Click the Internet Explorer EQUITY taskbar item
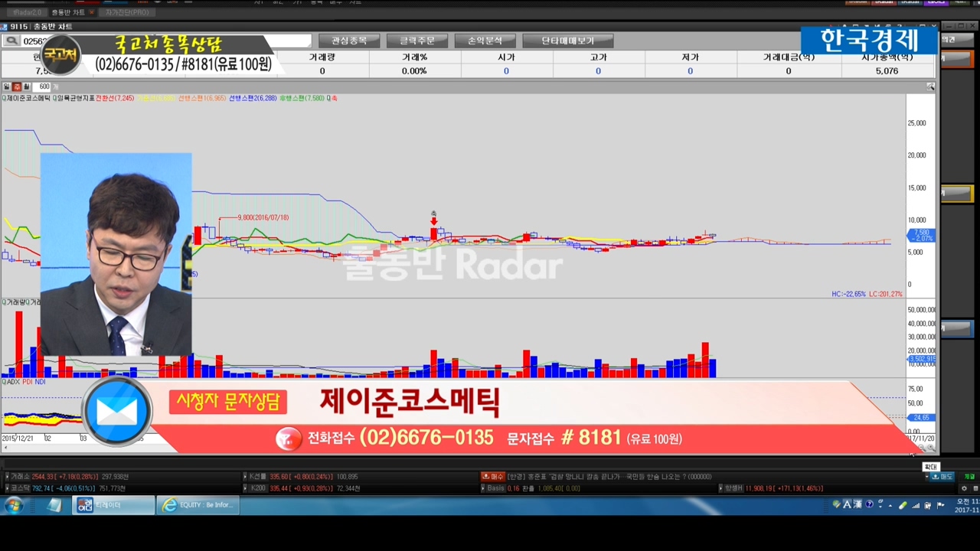 (198, 505)
